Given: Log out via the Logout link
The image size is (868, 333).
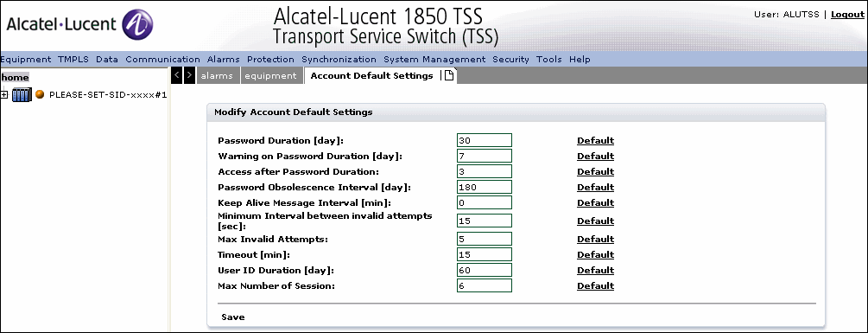Looking at the screenshot, I should click(847, 15).
